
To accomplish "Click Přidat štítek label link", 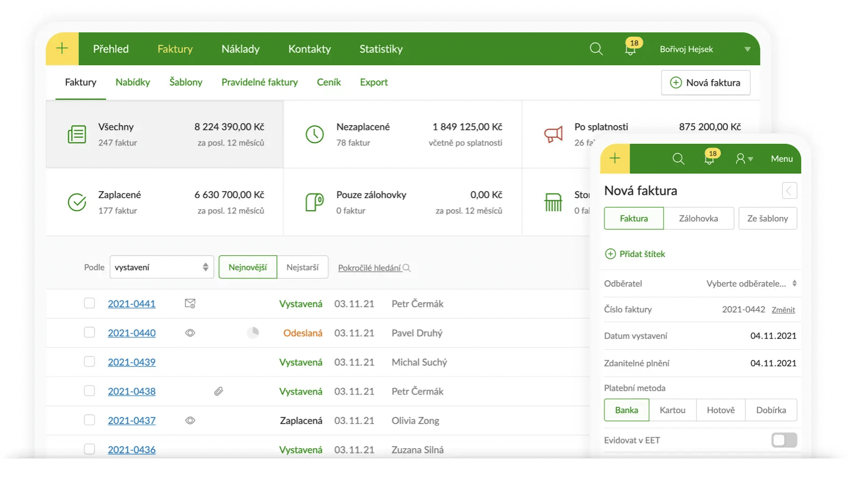I will 642,254.
